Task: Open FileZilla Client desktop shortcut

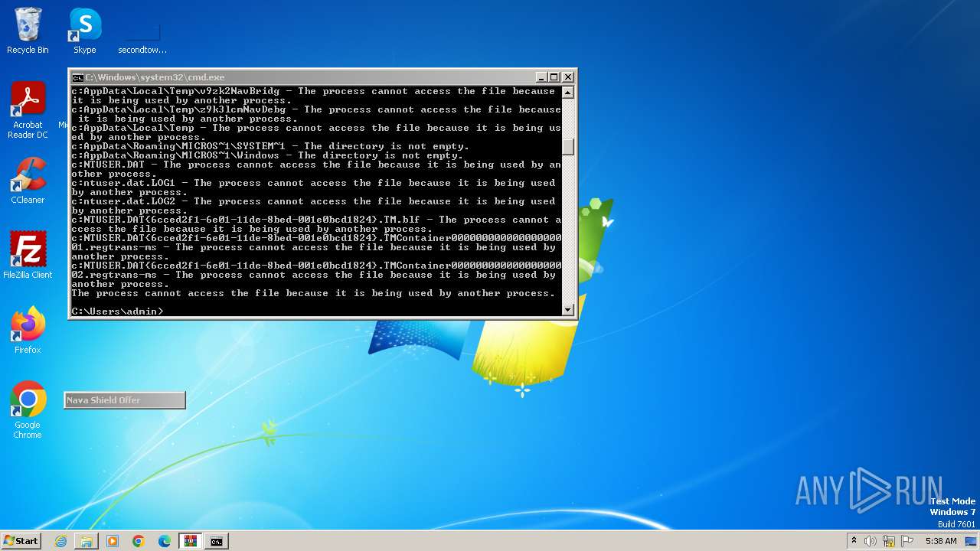Action: 28,256
